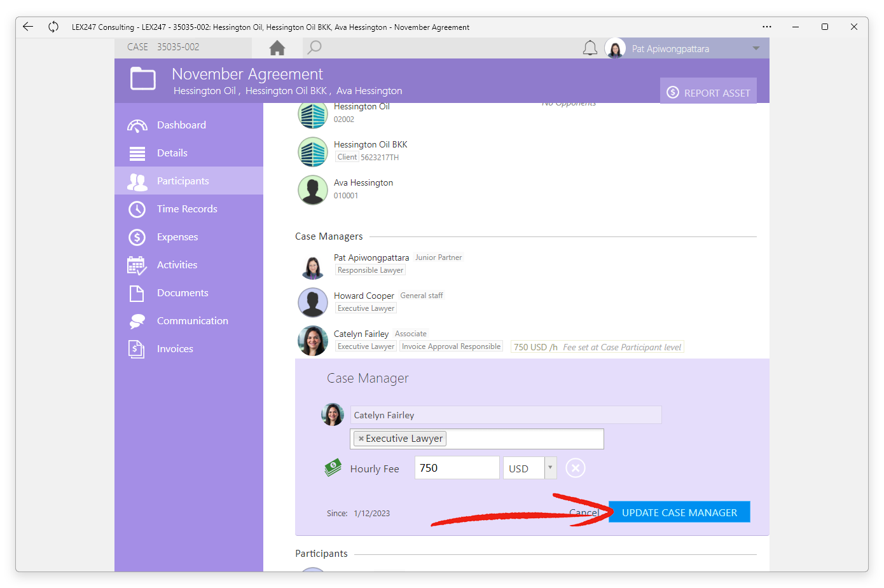Open Activities in the sidebar
Screen dimensions: 884x588
pyautogui.click(x=189, y=265)
